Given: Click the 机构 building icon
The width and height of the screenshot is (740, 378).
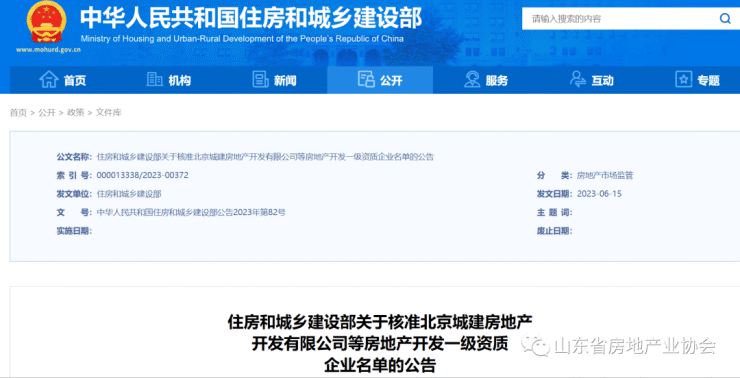Looking at the screenshot, I should click(x=154, y=79).
